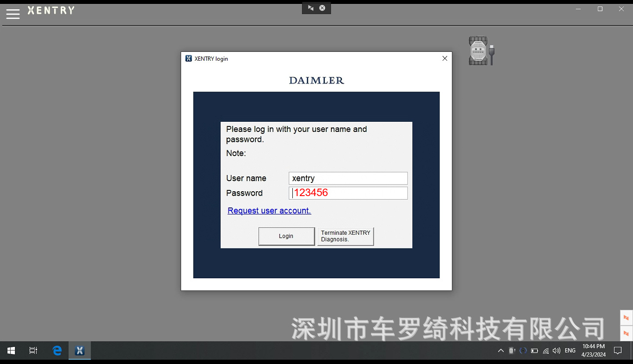Click the remote-session logo in the top floating bar
The image size is (633, 364).
tap(310, 8)
